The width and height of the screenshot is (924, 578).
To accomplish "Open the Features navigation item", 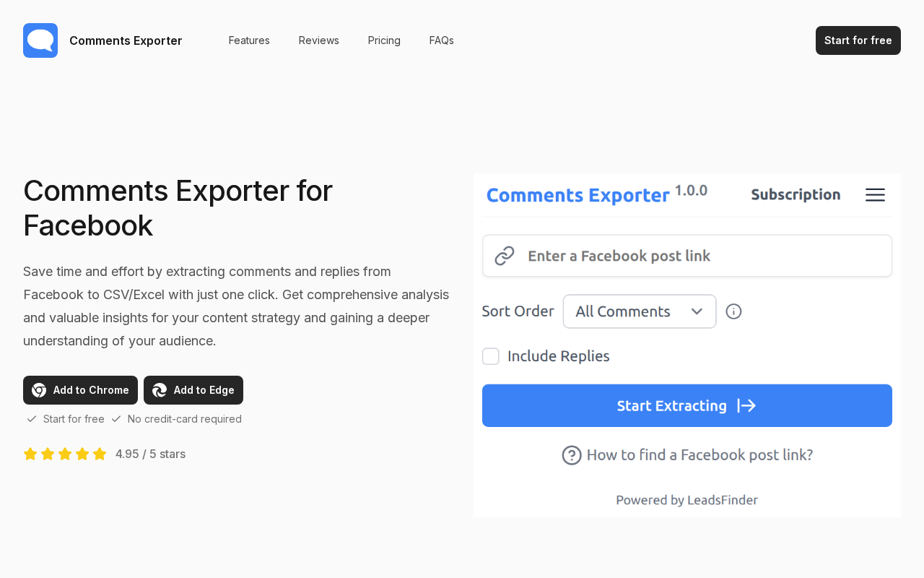I will click(x=249, y=40).
